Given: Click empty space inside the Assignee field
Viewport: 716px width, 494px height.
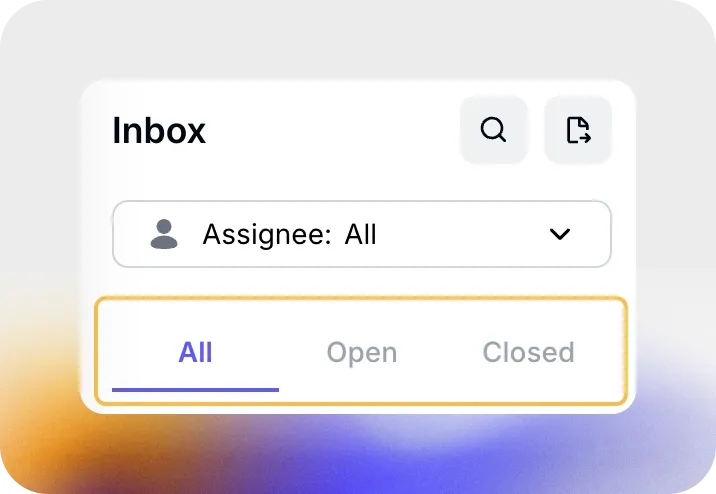Looking at the screenshot, I should [x=461, y=234].
